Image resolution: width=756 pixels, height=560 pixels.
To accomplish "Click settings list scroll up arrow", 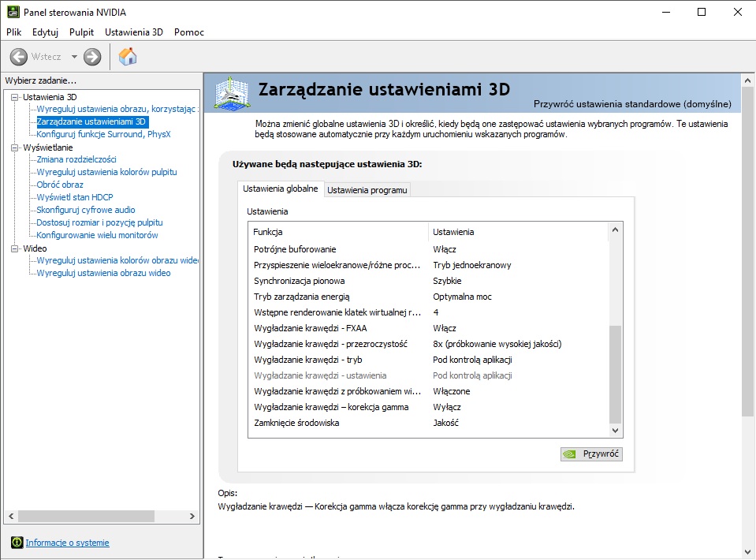I will 615,230.
